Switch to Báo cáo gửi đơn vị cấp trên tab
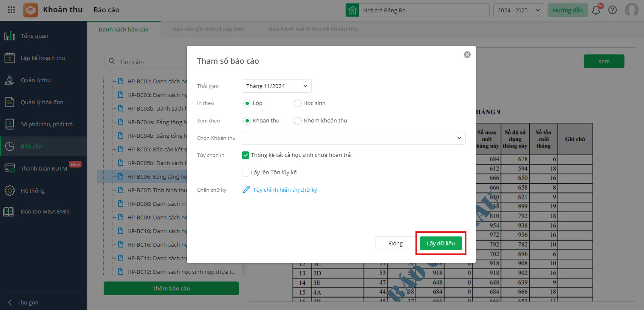This screenshot has height=310, width=644. tap(209, 29)
